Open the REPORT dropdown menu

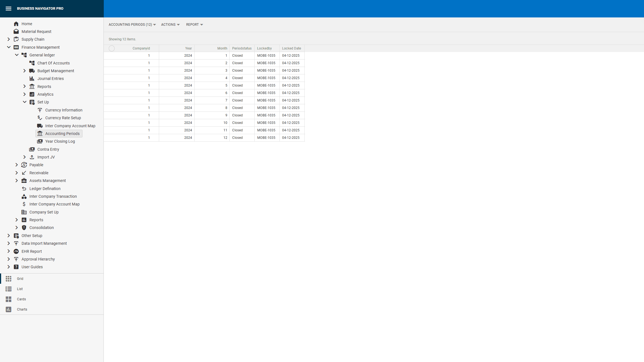click(194, 25)
